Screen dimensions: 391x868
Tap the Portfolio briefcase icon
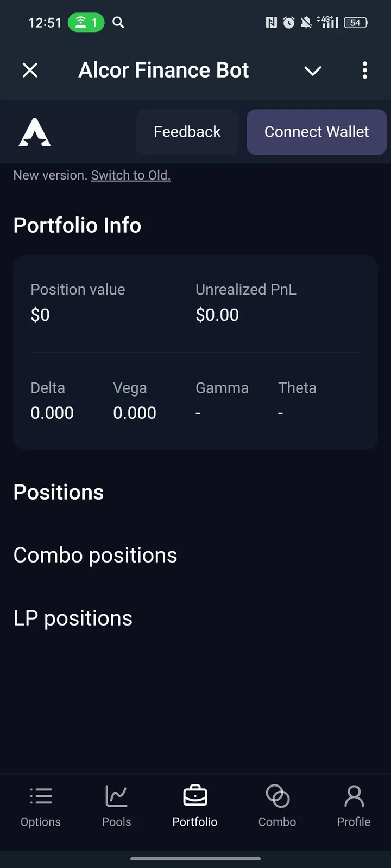195,796
